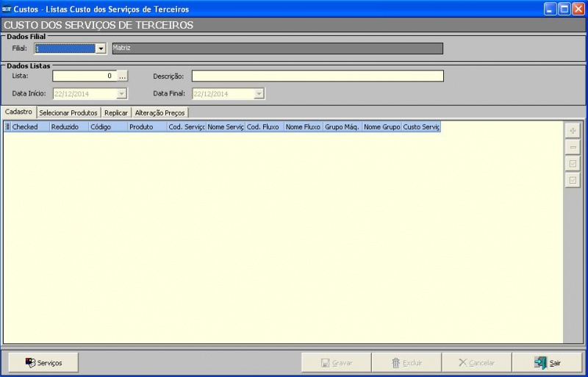This screenshot has height=377, width=588.
Task: Click the upper check-mark icon beside grid
Action: (573, 163)
